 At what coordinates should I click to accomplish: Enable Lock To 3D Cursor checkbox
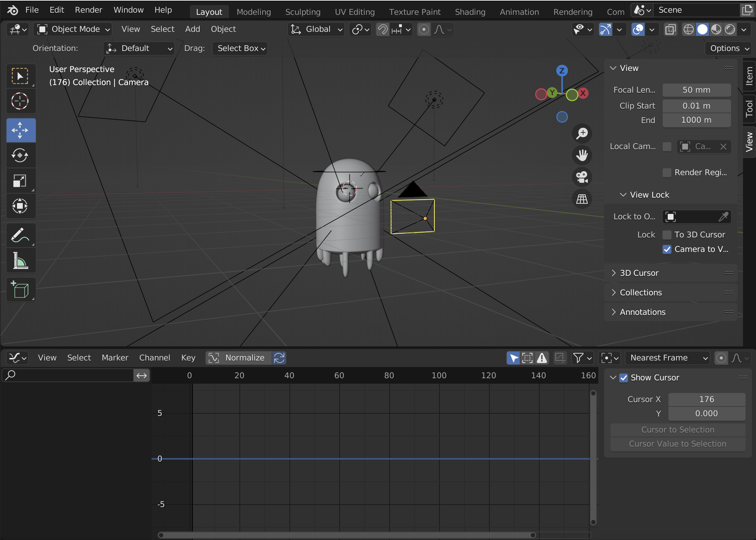click(x=667, y=235)
